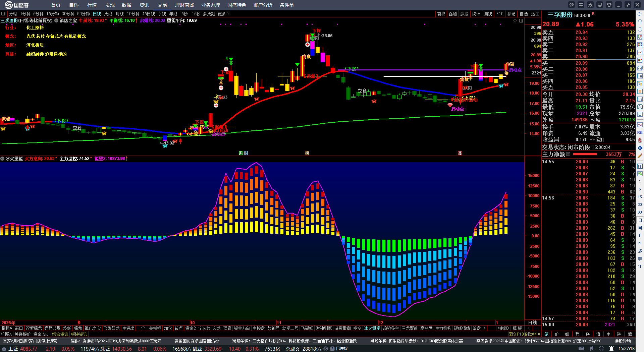Screen dimensions: 644x352
Task: Click the down arrow icon in right sidebar
Action: [x=640, y=30]
